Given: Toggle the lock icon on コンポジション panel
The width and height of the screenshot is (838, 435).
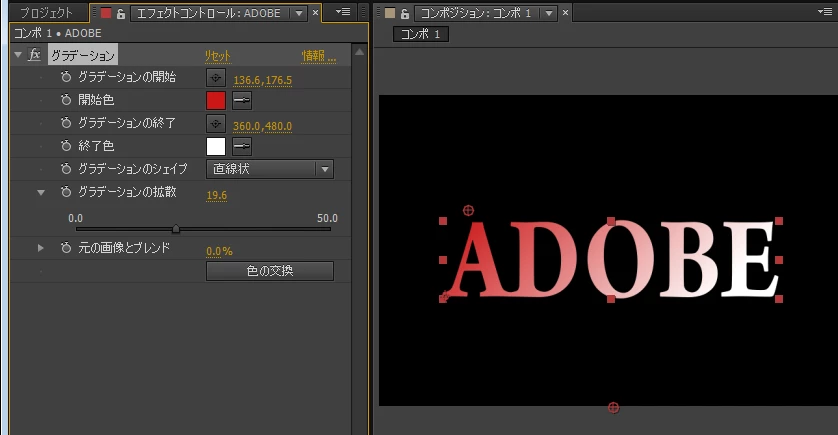Looking at the screenshot, I should click(405, 13).
